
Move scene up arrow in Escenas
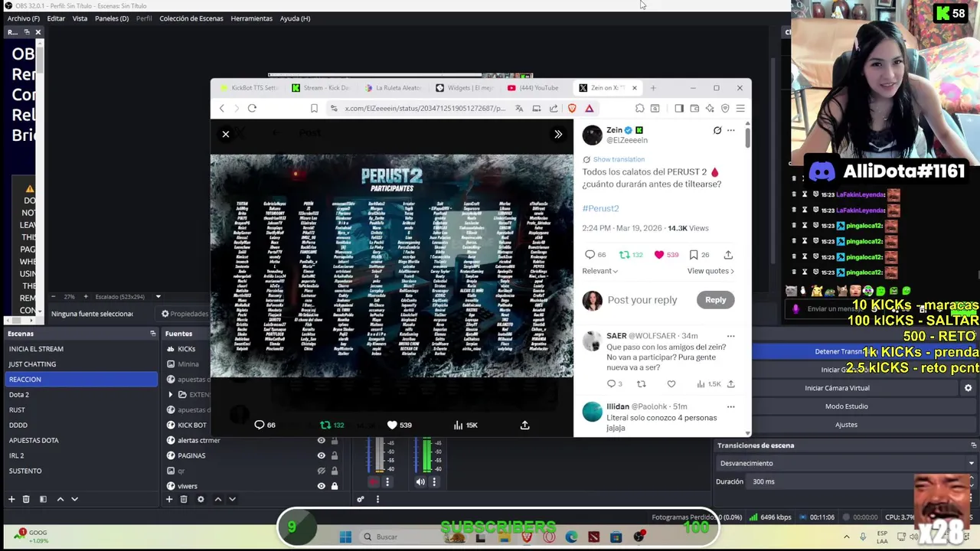point(60,499)
